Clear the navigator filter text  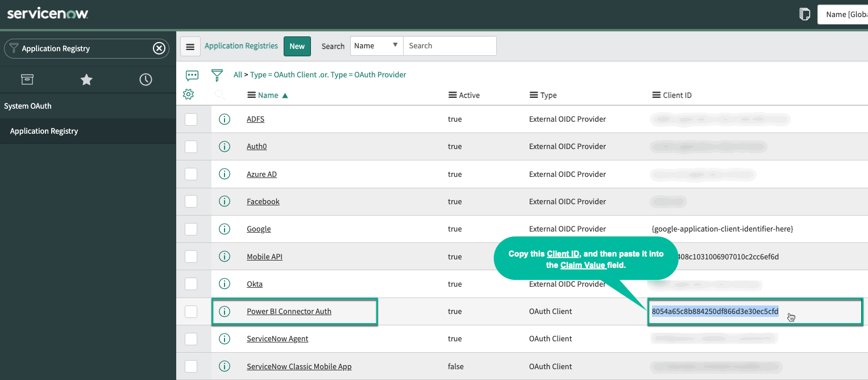pyautogui.click(x=159, y=48)
